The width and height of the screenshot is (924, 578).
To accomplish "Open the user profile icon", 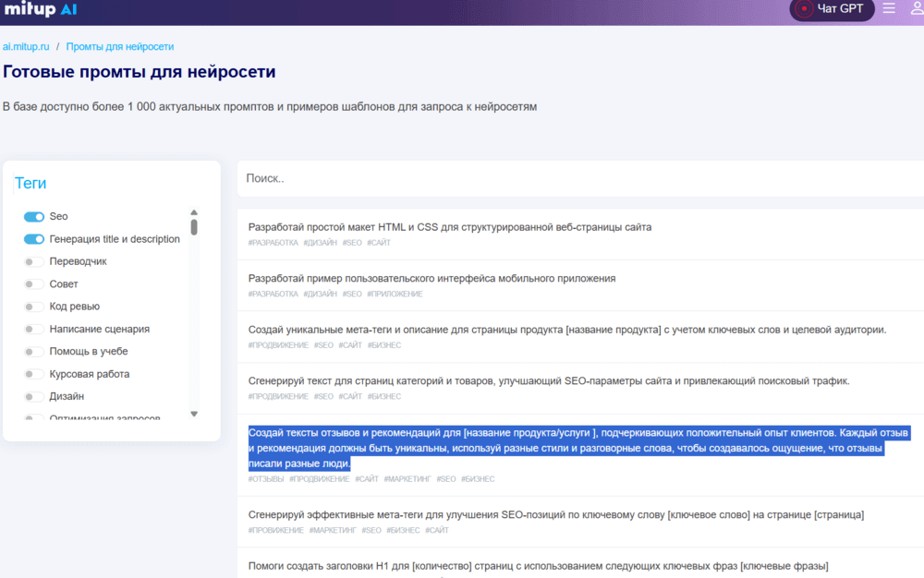I will (x=917, y=8).
